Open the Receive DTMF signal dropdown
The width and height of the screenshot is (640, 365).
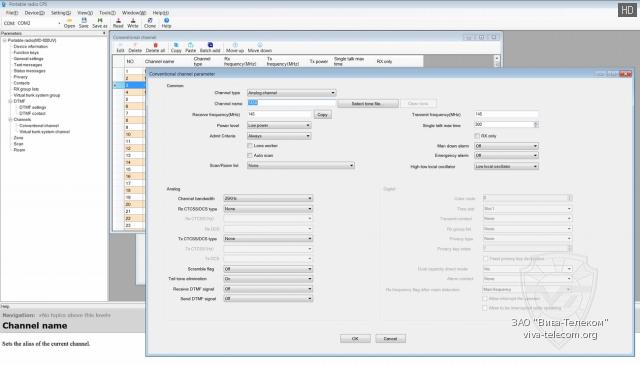click(268, 289)
